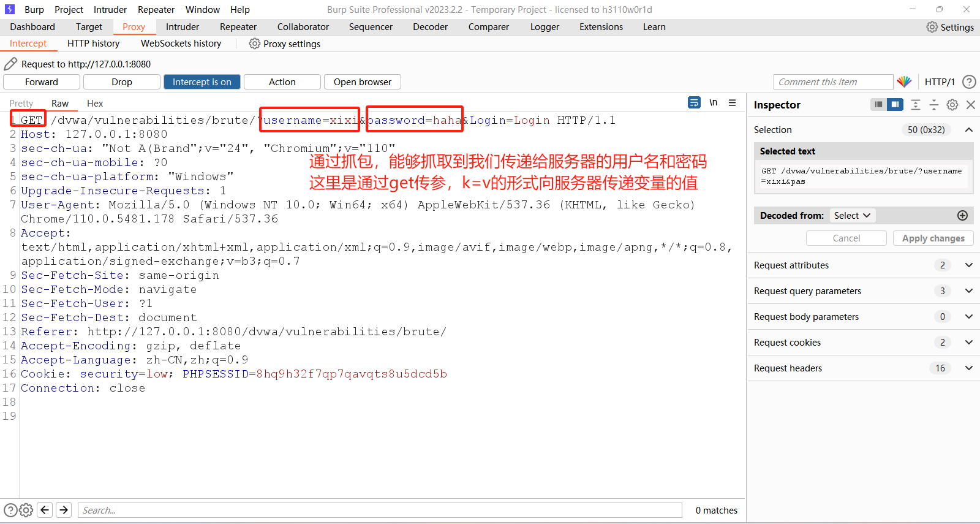Viewport: 980px width, 524px height.
Task: Open the Project menu
Action: (69, 9)
